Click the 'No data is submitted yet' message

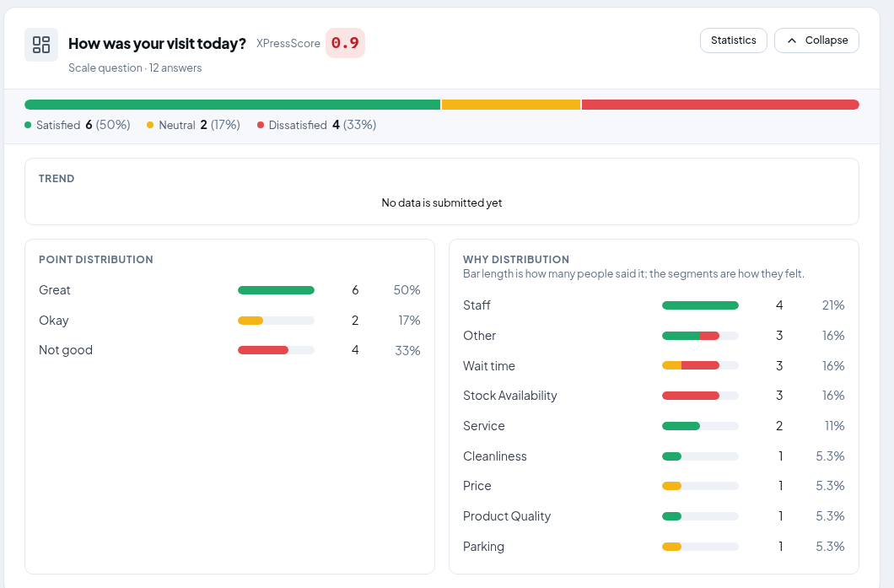pos(442,203)
